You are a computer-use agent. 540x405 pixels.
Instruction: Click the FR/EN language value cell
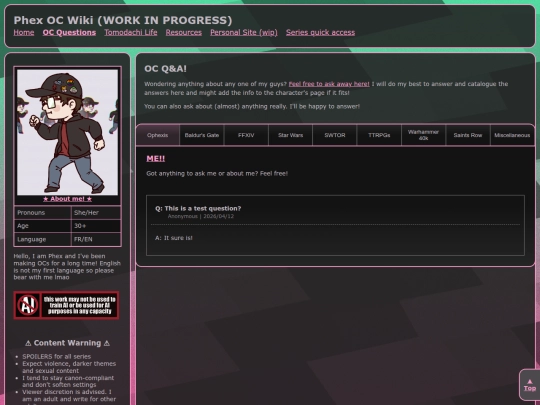click(x=96, y=239)
